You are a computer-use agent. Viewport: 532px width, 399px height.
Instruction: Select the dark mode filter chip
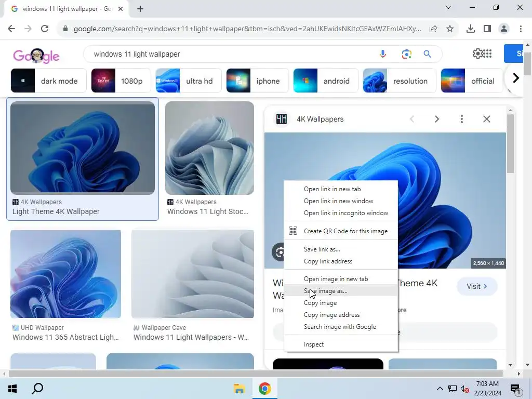[x=48, y=81]
